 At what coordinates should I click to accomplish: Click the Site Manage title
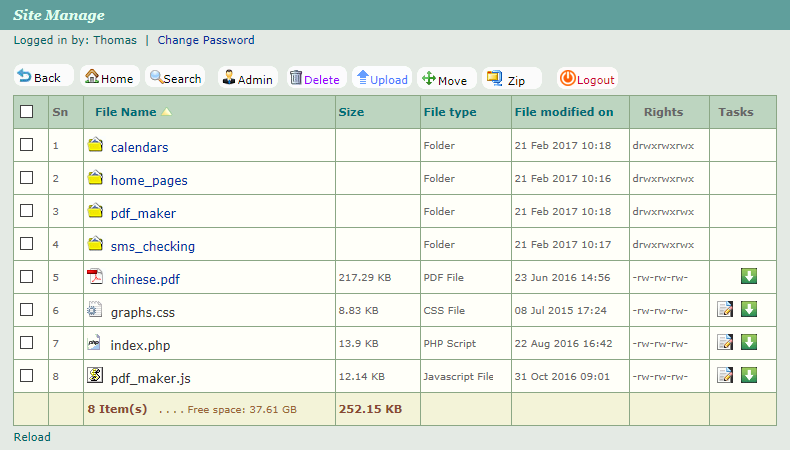pos(59,15)
